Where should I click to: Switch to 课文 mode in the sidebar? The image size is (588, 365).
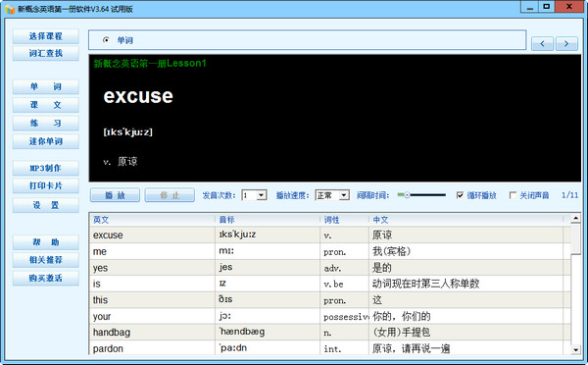(46, 105)
